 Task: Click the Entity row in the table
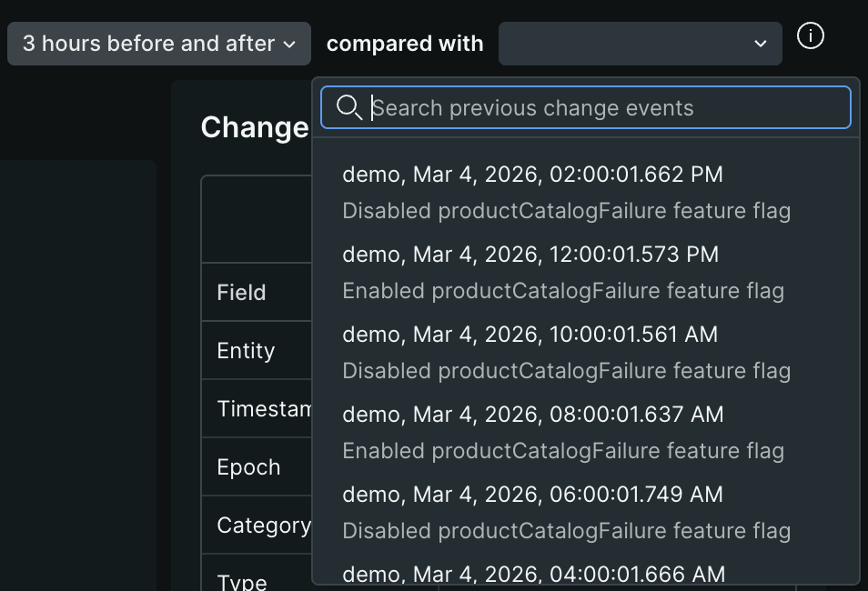(x=247, y=350)
